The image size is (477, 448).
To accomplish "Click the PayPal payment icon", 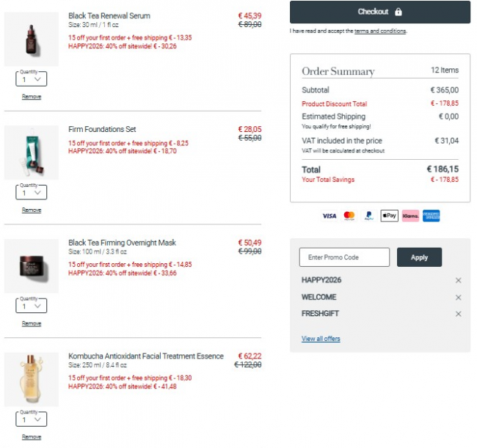I will [368, 216].
